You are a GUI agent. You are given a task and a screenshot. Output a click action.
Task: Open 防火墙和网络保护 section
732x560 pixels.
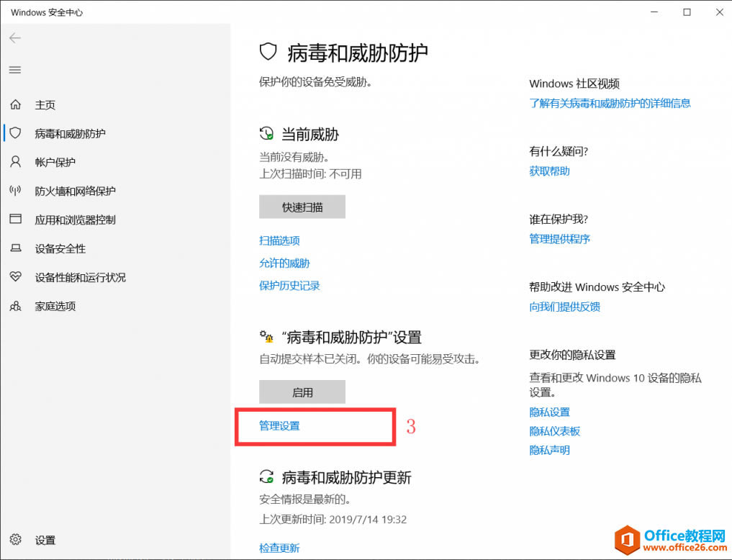click(75, 191)
